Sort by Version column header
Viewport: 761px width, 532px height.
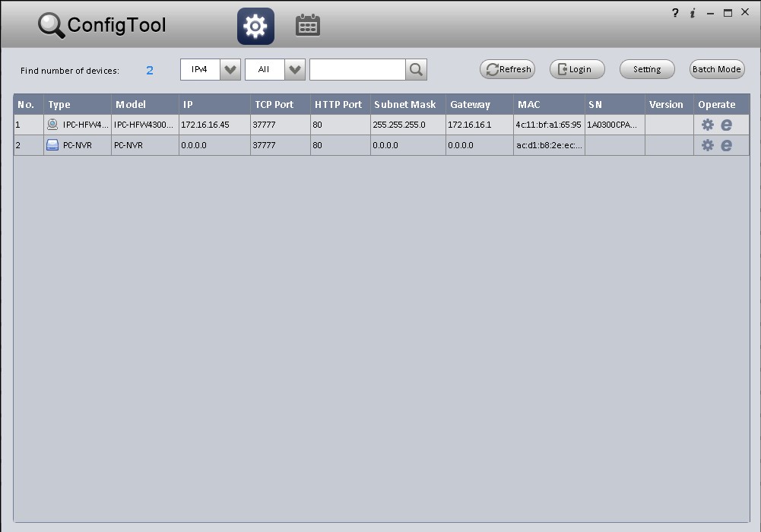(x=669, y=104)
